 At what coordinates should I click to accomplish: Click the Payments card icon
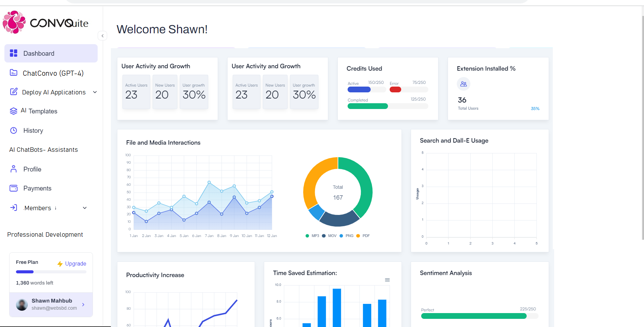point(14,188)
